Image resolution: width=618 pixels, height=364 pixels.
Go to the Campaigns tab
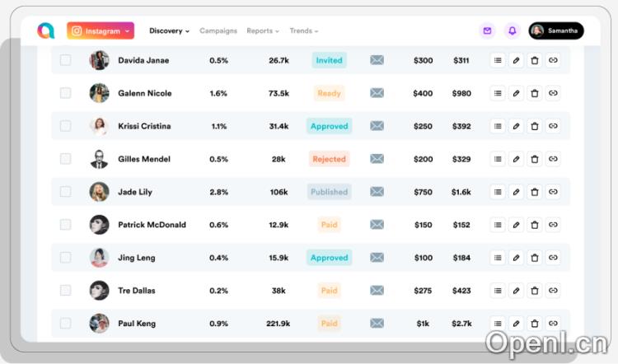218,30
